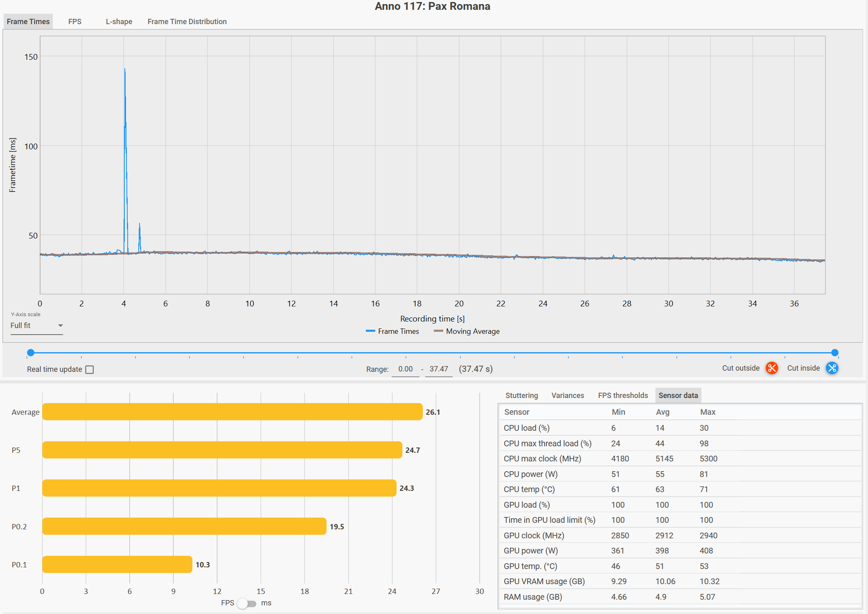
Task: Select the GPU clock (MHz) row label
Action: click(534, 535)
